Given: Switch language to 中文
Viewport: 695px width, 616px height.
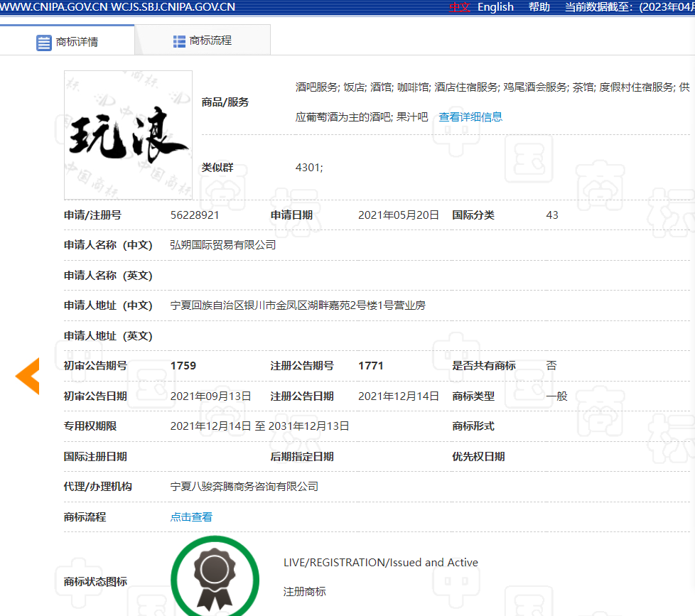Looking at the screenshot, I should (459, 7).
